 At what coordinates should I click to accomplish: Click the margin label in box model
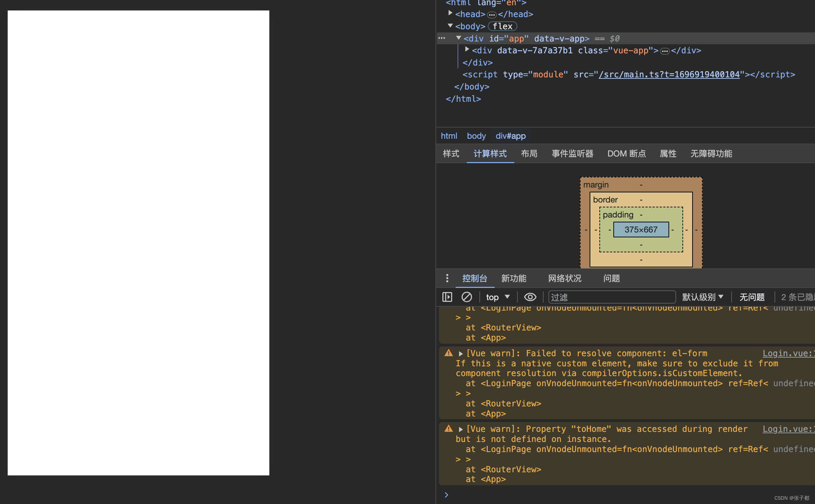click(x=596, y=185)
